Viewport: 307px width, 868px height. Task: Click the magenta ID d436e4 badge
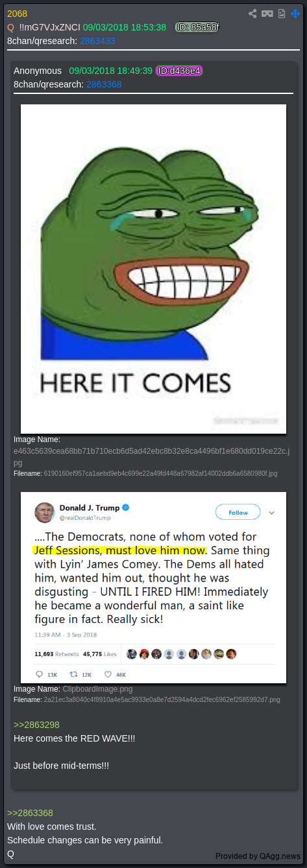coord(179,71)
